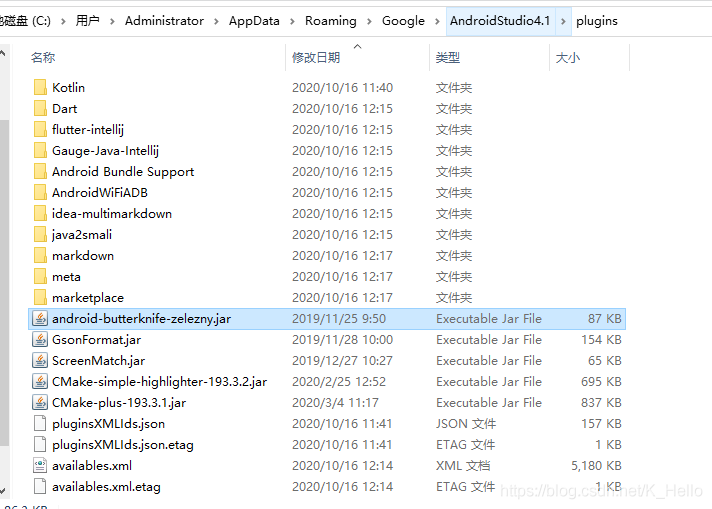Viewport: 712px width, 509px height.
Task: Click the 5,180 KB size value
Action: point(596,465)
